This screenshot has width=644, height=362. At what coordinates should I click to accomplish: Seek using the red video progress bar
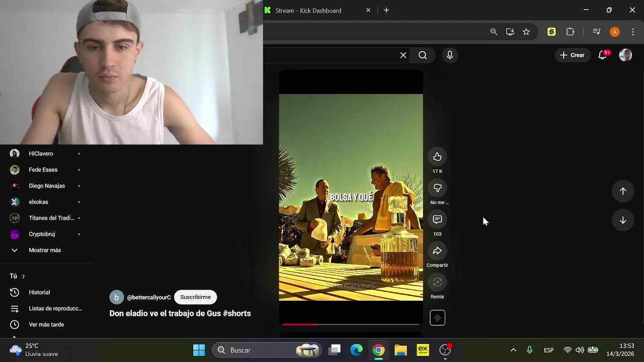[351, 324]
